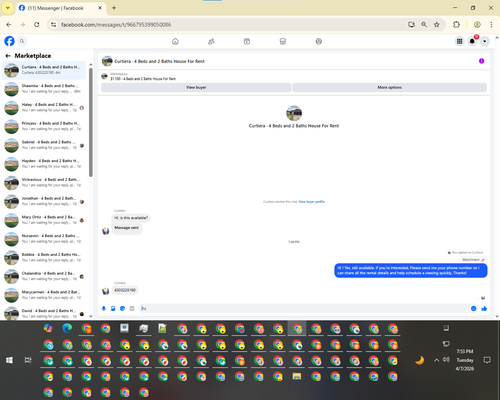The width and height of the screenshot is (500, 400).
Task: Open the GIF picker in composer
Action: [x=132, y=309]
